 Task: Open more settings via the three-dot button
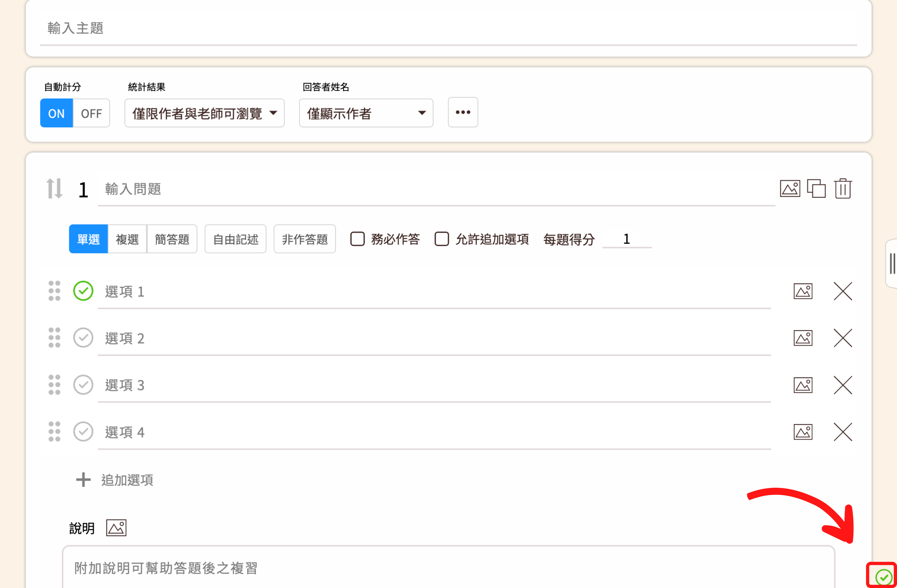463,112
